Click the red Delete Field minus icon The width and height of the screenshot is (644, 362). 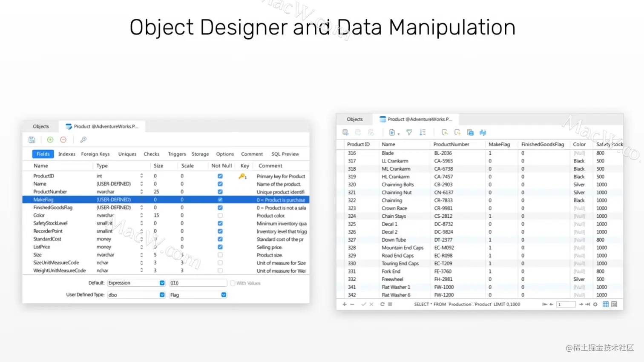[x=63, y=140]
